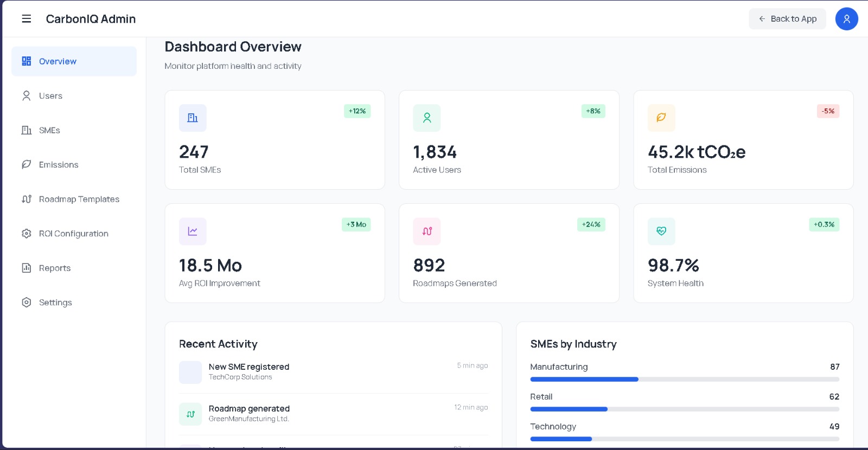Click the +24% badge on Roadmaps Generated
The width and height of the screenshot is (868, 450).
pyautogui.click(x=591, y=224)
